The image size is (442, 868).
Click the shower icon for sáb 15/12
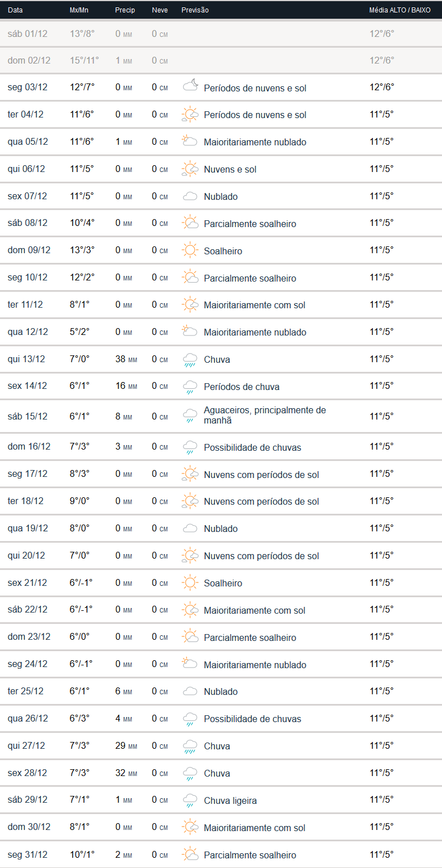190,416
